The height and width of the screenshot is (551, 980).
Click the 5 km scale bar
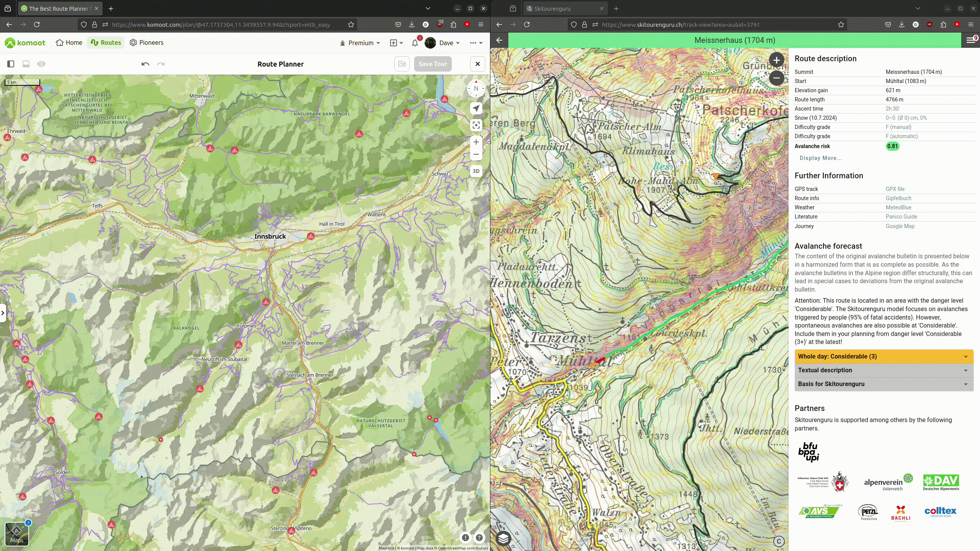[x=22, y=82]
